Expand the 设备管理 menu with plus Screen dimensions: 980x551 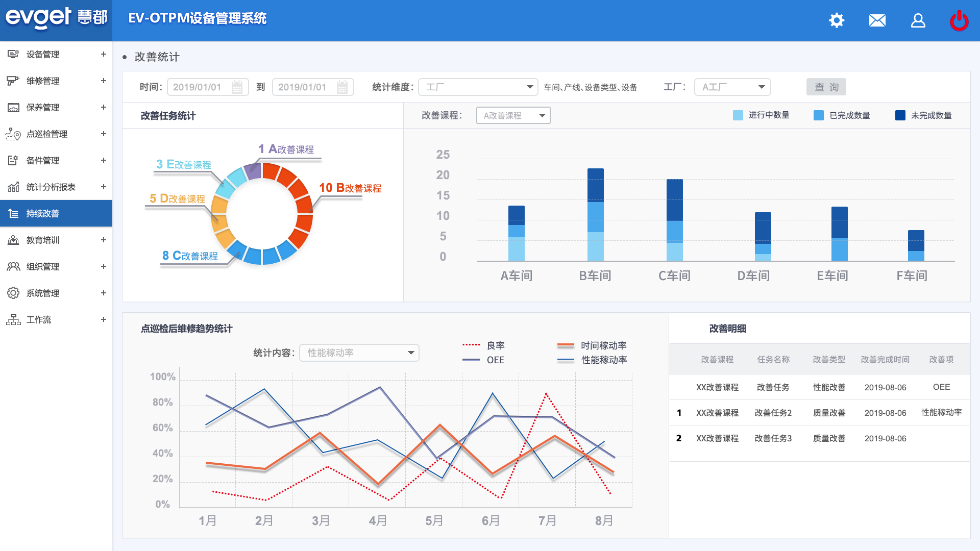pyautogui.click(x=104, y=54)
